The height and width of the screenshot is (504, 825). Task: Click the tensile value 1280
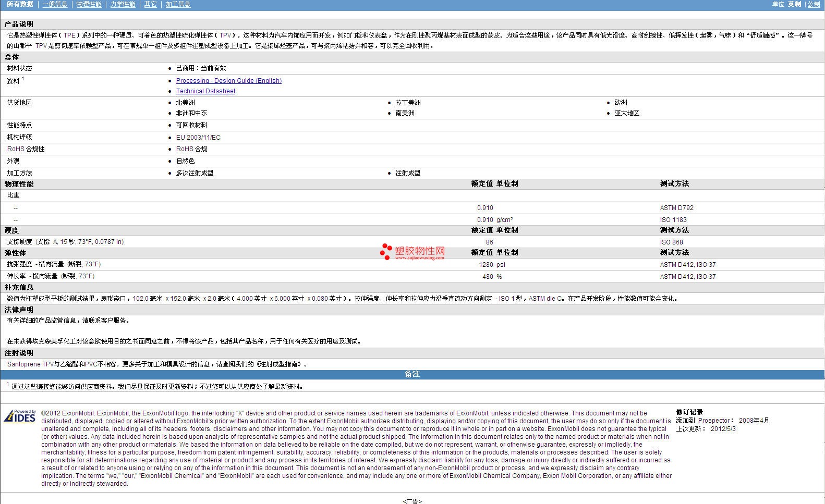coord(486,265)
